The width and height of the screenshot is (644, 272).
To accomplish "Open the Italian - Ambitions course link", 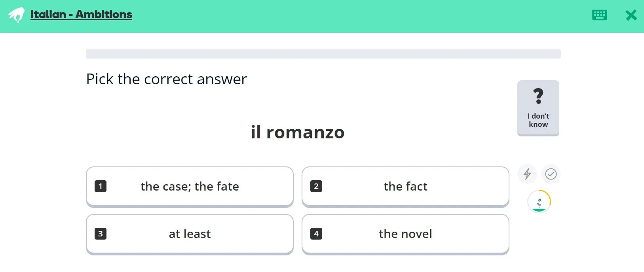I will click(81, 15).
